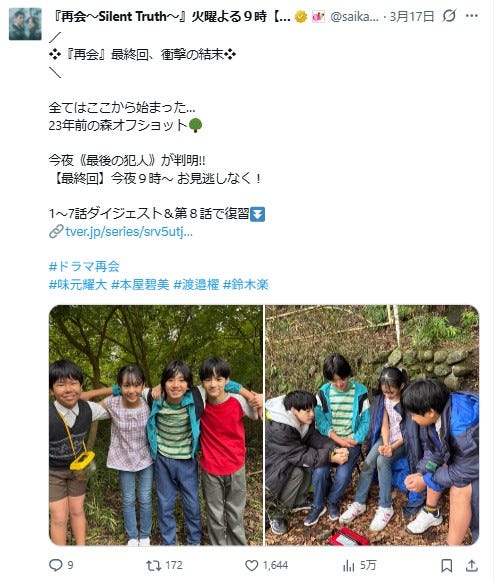Click the #本屋碧美 hashtag
This screenshot has height=581, width=500.
coord(140,284)
